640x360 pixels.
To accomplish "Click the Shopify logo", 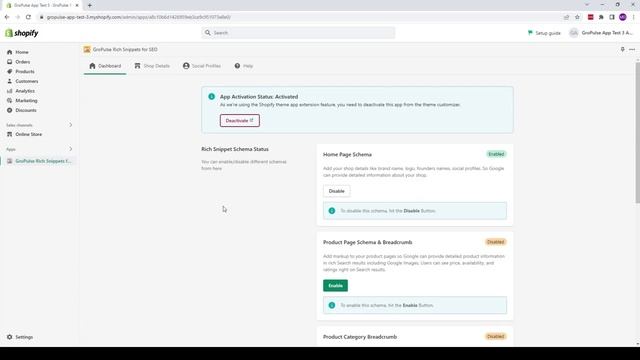I will click(x=22, y=33).
